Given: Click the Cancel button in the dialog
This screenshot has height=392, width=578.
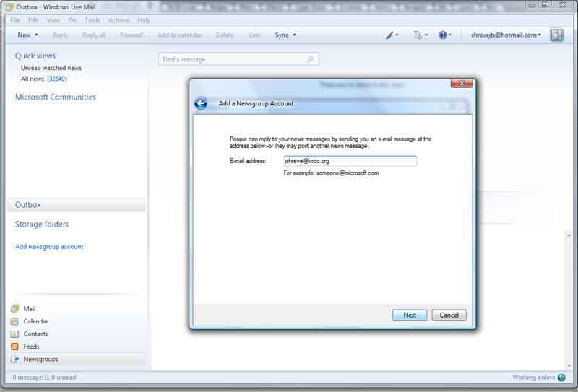Looking at the screenshot, I should coord(449,315).
